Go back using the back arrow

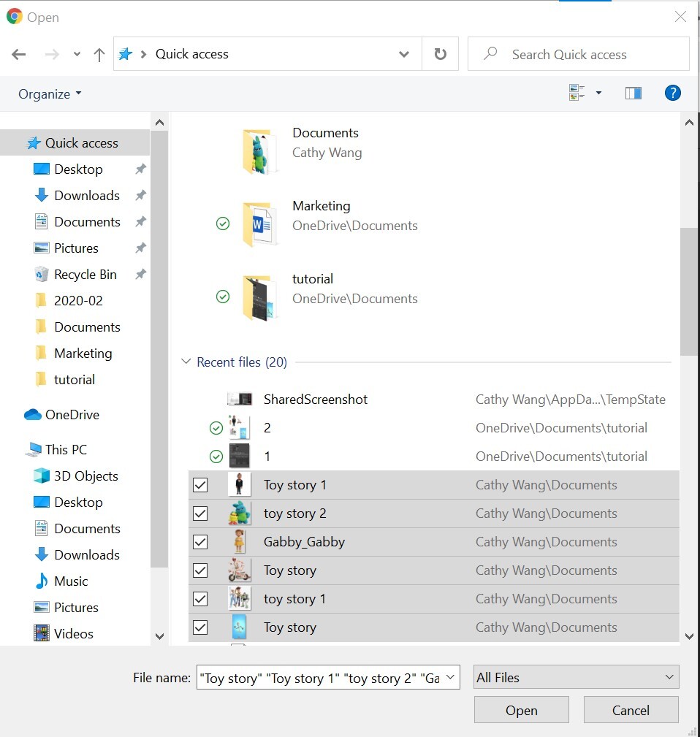pyautogui.click(x=19, y=55)
